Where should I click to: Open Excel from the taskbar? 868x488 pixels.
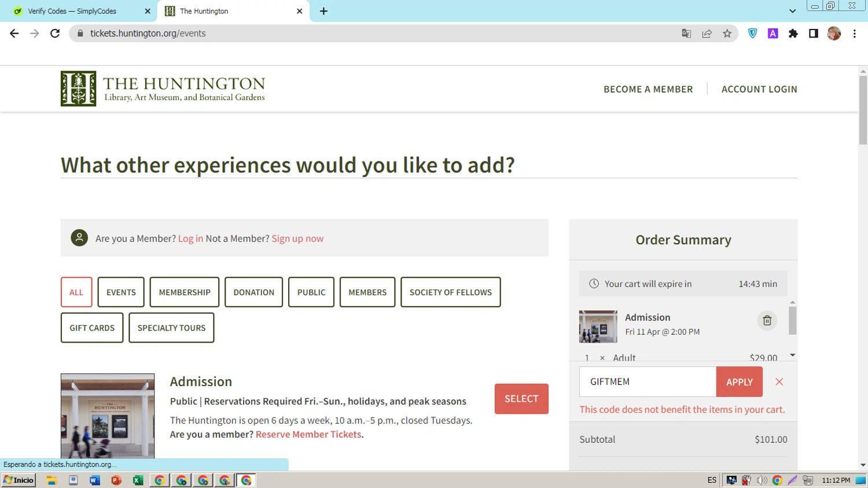138,480
